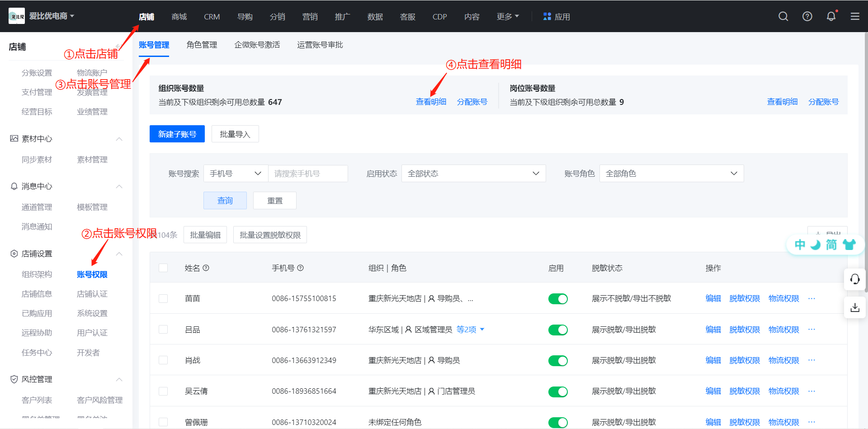The width and height of the screenshot is (868, 429).
Task: Check the box for 苗苗
Action: 163,299
